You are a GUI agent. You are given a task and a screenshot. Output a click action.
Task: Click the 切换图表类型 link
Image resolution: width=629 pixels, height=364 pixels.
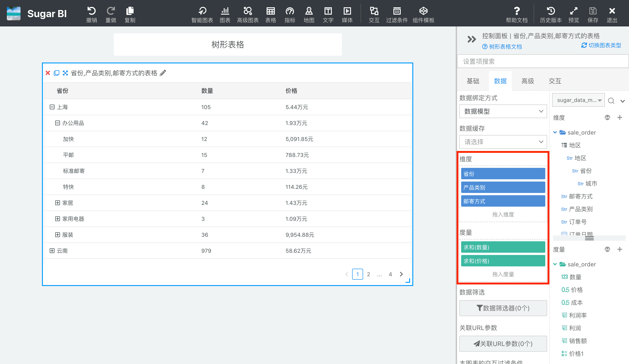601,45
